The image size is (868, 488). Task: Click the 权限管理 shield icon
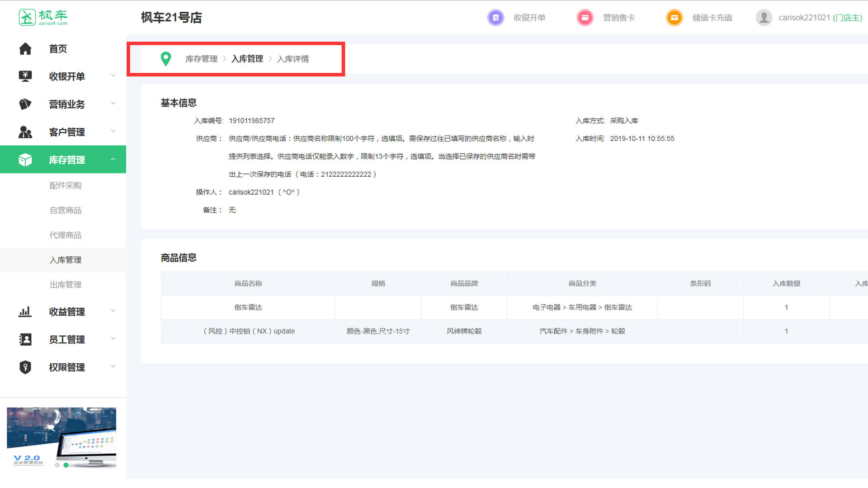(25, 367)
